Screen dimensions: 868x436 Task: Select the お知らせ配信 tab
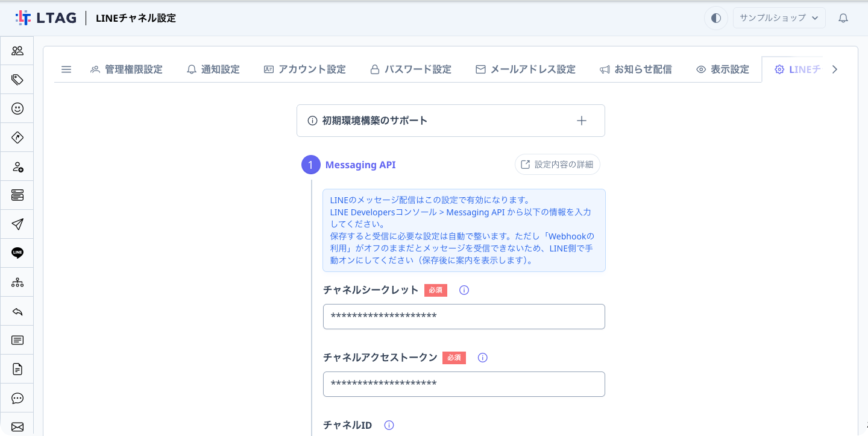(636, 69)
